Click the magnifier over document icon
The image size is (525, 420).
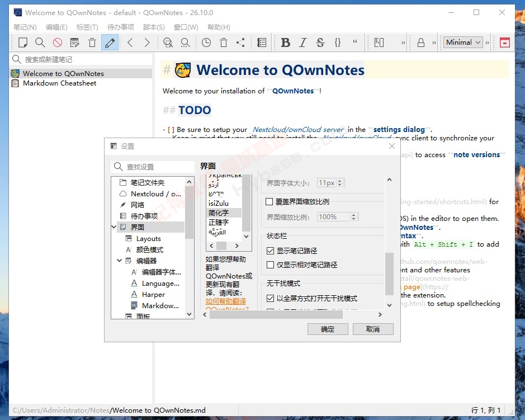click(x=168, y=43)
